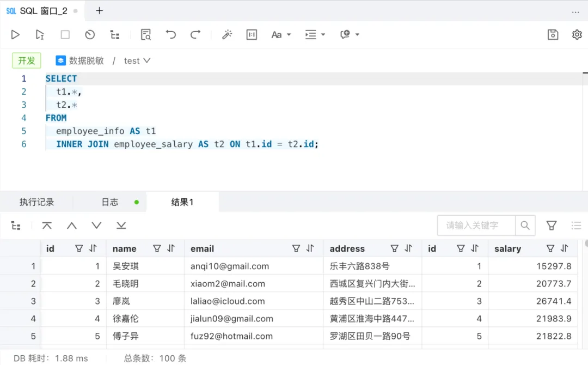This screenshot has width=588, height=365.
Task: Click line number 4 in gutter
Action: [x=23, y=118]
